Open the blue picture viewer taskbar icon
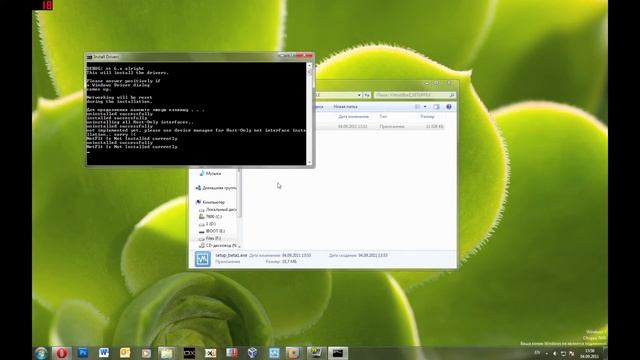This screenshot has width=640, height=360. 274,353
